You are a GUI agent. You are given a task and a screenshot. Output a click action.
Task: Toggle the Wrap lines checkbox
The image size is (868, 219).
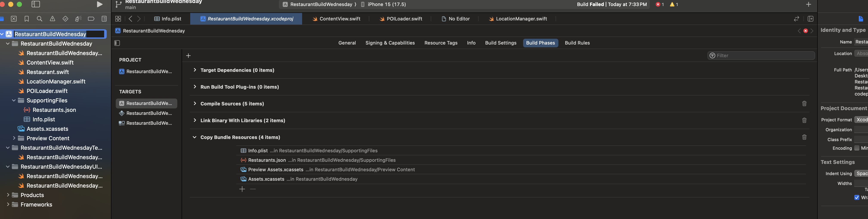coord(857,198)
